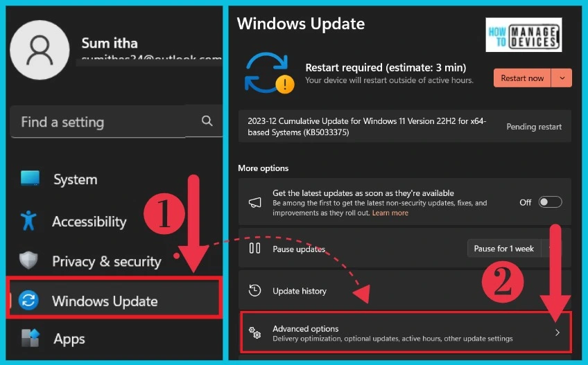Image resolution: width=588 pixels, height=365 pixels.
Task: Click the search magnifier icon
Action: tap(207, 121)
